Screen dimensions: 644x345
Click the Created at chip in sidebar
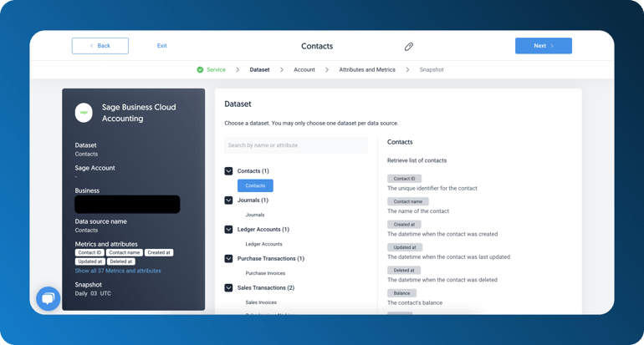click(x=159, y=253)
